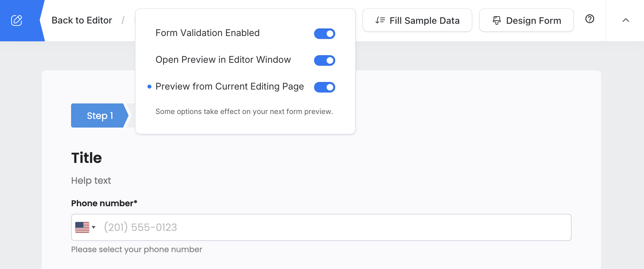The width and height of the screenshot is (644, 269).
Task: Click the blue edit pencil icon
Action: [17, 20]
